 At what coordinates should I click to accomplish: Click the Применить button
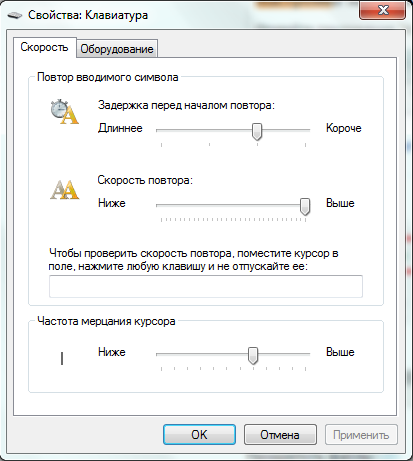click(x=361, y=435)
